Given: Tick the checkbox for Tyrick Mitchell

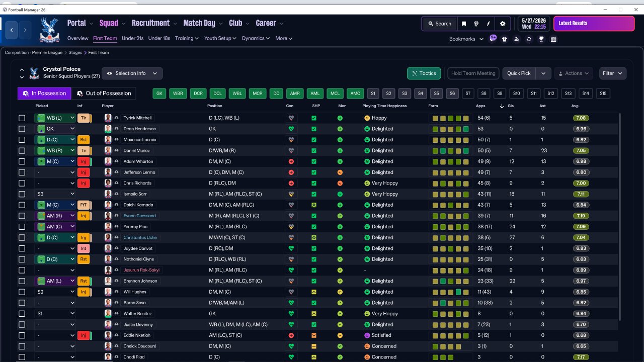Looking at the screenshot, I should (22, 118).
